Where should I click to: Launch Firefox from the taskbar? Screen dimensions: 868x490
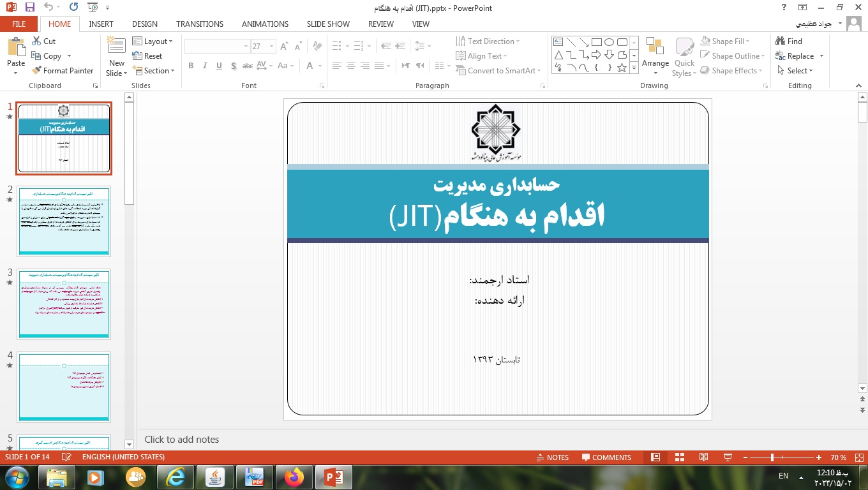coord(294,477)
